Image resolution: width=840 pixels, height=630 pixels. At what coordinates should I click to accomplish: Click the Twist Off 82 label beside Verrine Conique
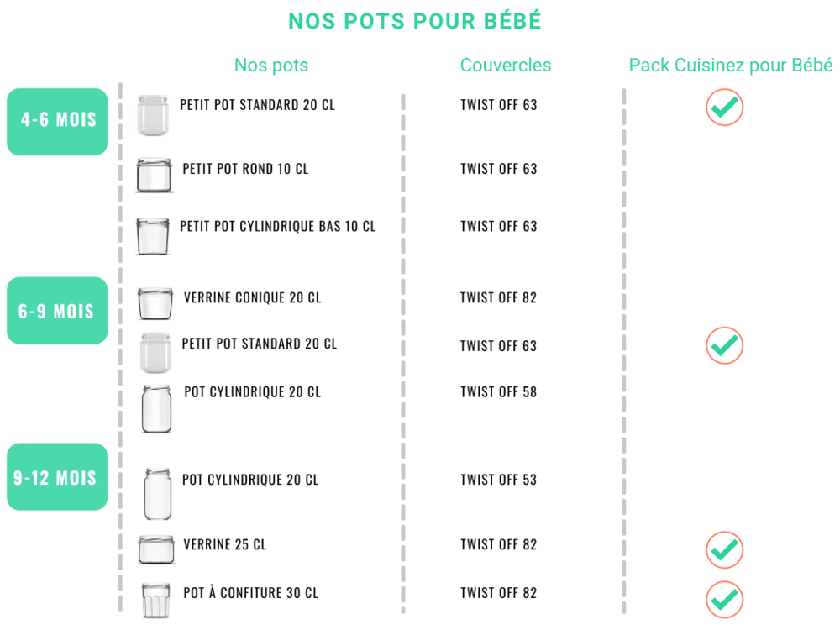tap(498, 298)
